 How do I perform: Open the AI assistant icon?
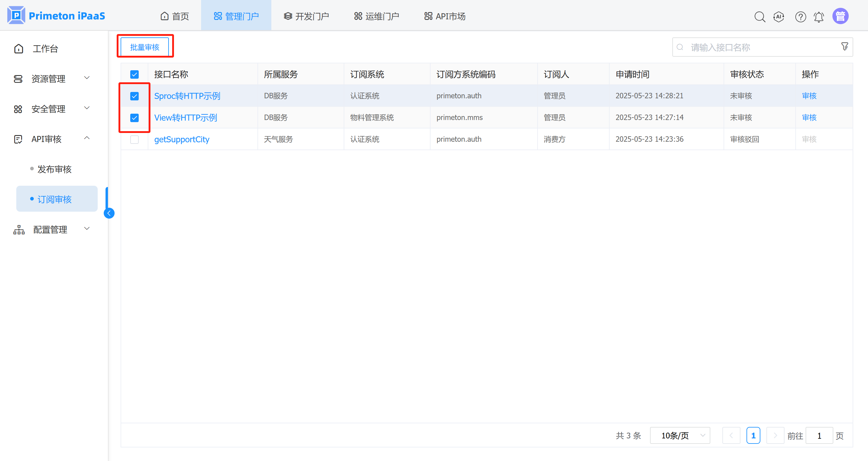click(x=779, y=17)
